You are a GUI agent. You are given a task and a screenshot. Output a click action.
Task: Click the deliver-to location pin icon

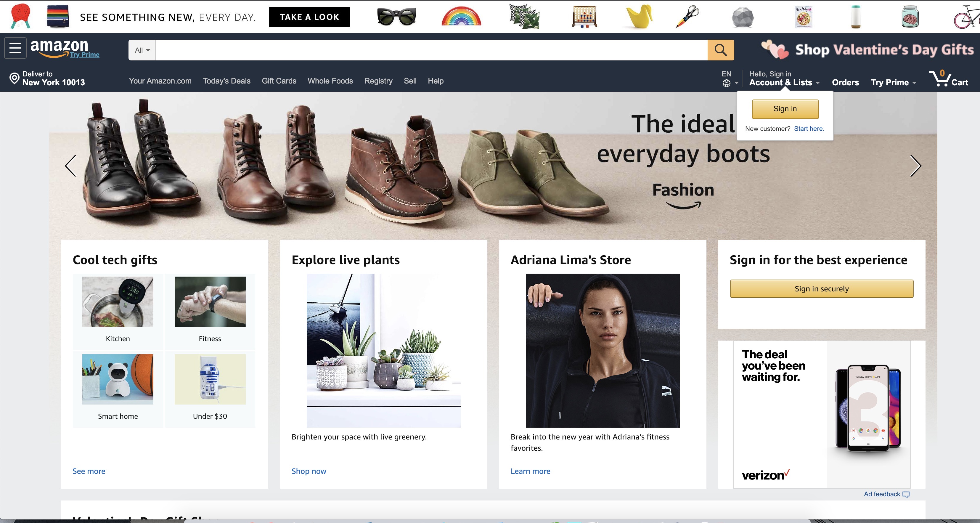coord(14,78)
